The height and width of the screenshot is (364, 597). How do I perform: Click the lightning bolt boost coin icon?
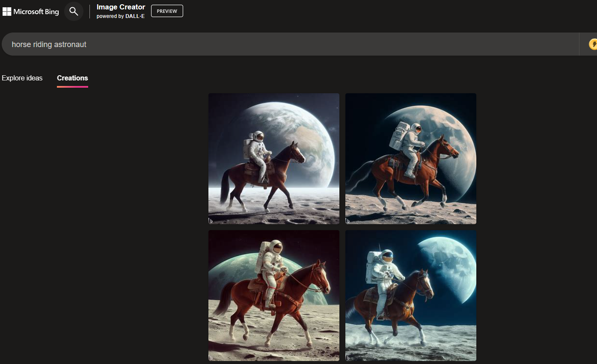(593, 44)
